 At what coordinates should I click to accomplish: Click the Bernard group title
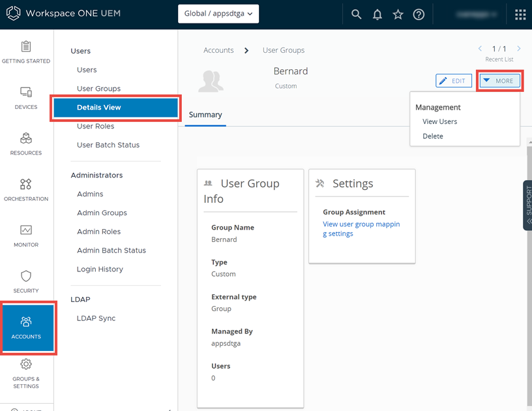pyautogui.click(x=291, y=71)
